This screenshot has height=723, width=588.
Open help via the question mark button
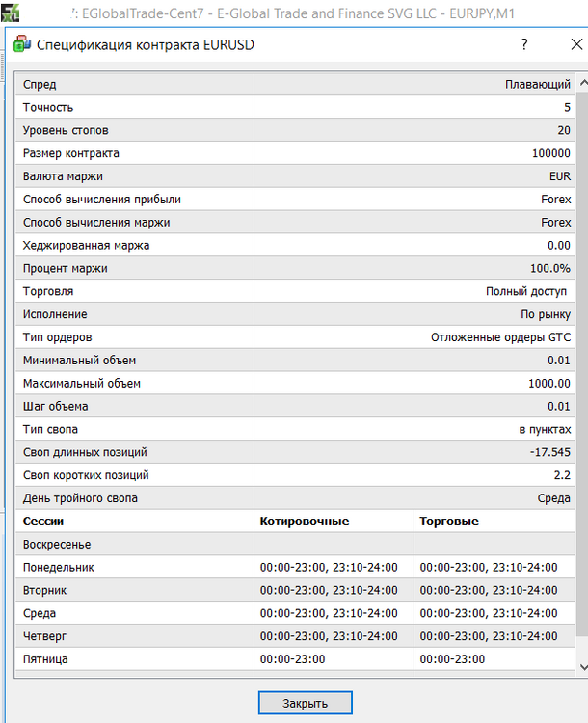(x=524, y=44)
